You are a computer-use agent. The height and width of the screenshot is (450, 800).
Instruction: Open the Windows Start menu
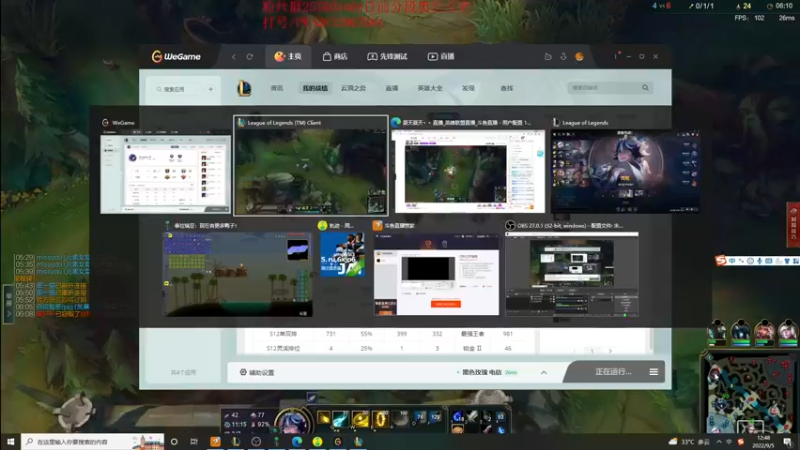point(10,441)
